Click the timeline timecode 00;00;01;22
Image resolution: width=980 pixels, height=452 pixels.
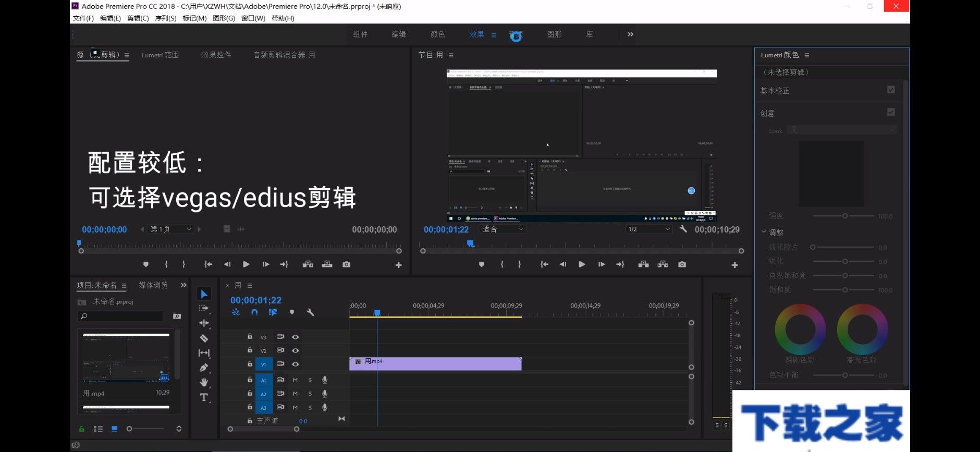pyautogui.click(x=256, y=300)
